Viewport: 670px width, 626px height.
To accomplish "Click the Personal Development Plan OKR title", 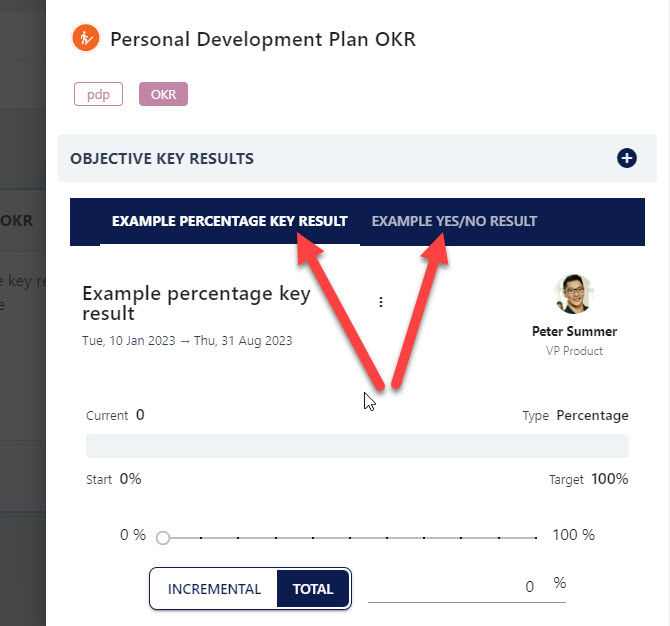I will pyautogui.click(x=263, y=39).
